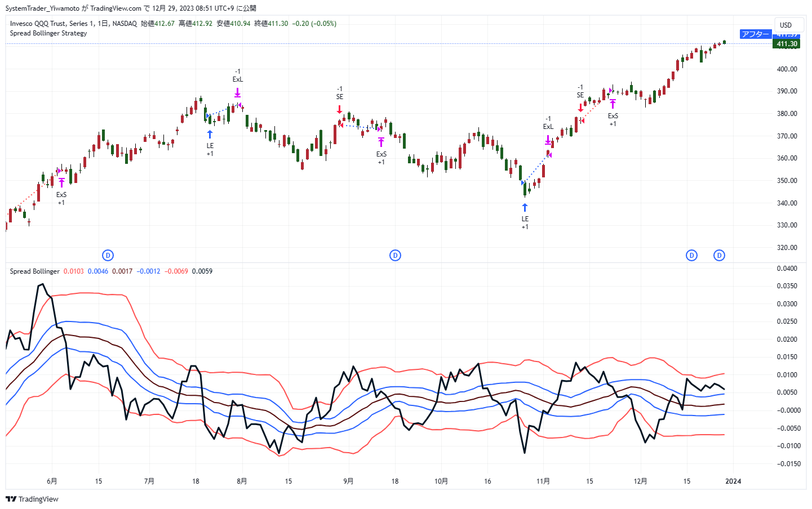Click the September ExS +1 exit-short arrow

tap(381, 142)
